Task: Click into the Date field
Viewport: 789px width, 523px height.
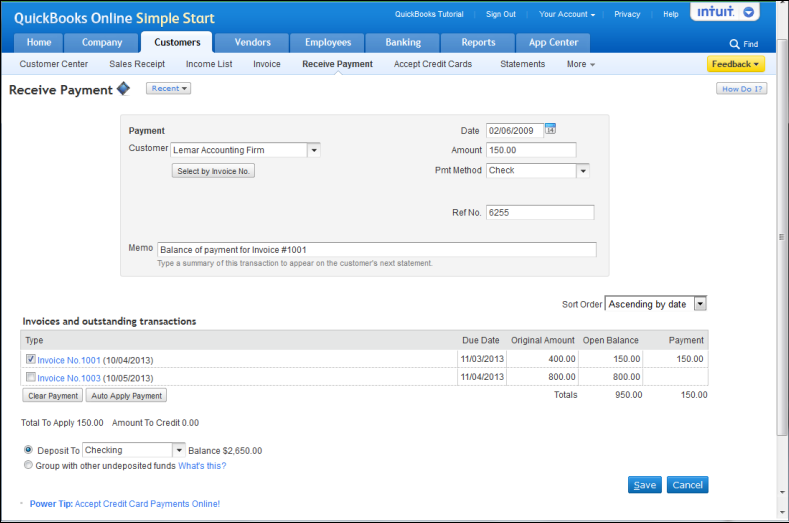Action: click(x=514, y=130)
